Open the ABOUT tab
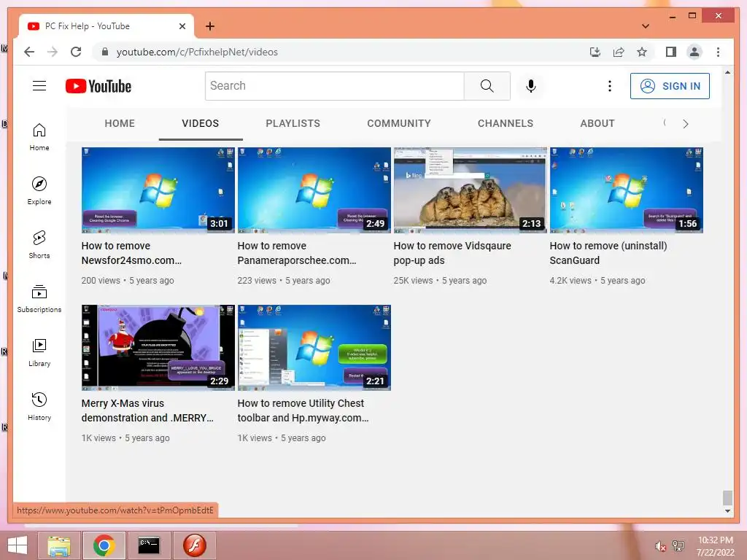 click(x=597, y=123)
